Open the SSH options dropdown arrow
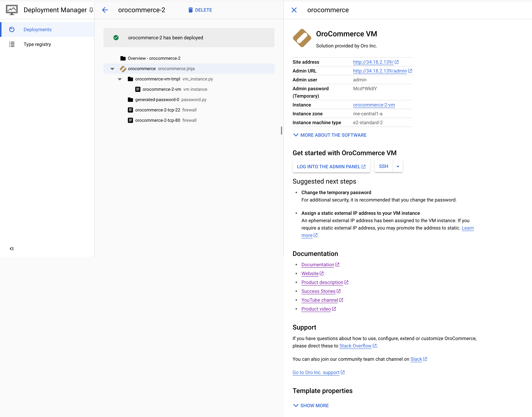The width and height of the screenshot is (532, 417). [x=398, y=166]
